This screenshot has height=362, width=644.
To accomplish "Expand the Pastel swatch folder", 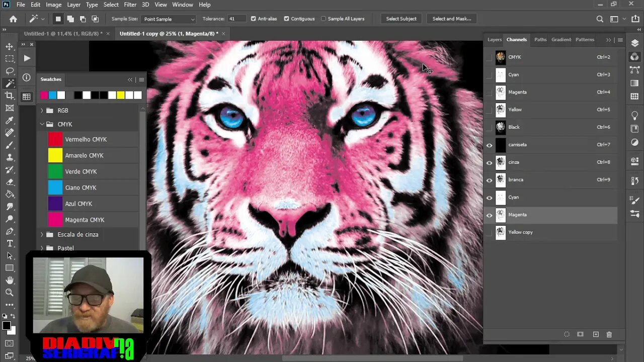I will click(42, 248).
